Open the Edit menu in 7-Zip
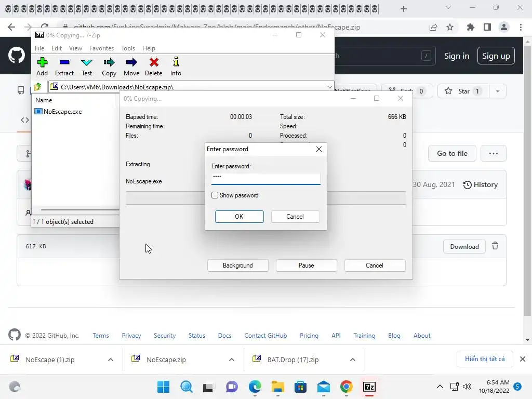The width and height of the screenshot is (532, 399). [x=56, y=48]
